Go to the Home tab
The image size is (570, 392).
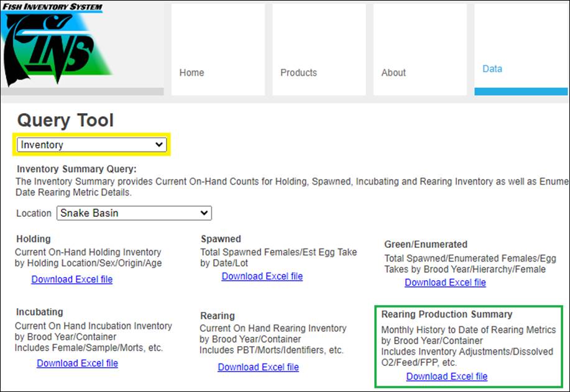[x=191, y=73]
